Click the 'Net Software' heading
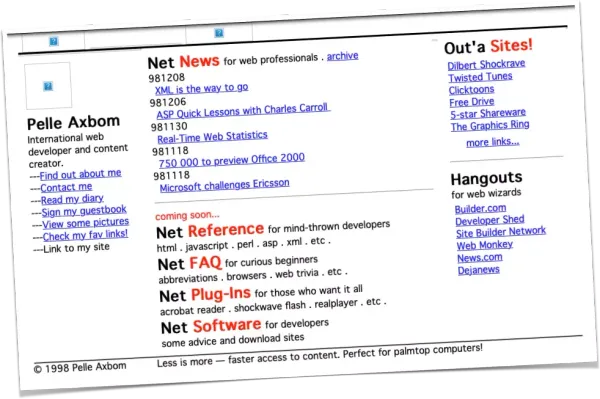Viewport: 600px width, 399px height. point(211,326)
